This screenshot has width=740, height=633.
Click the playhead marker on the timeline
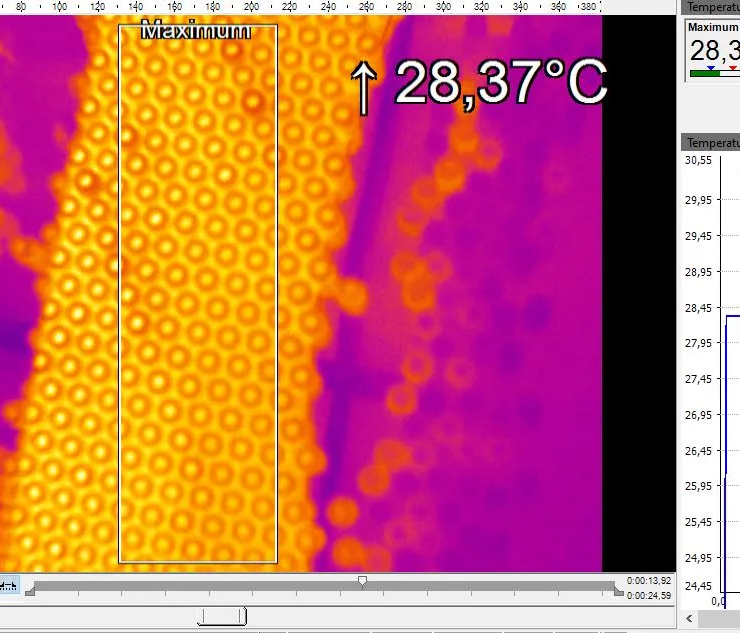click(362, 580)
